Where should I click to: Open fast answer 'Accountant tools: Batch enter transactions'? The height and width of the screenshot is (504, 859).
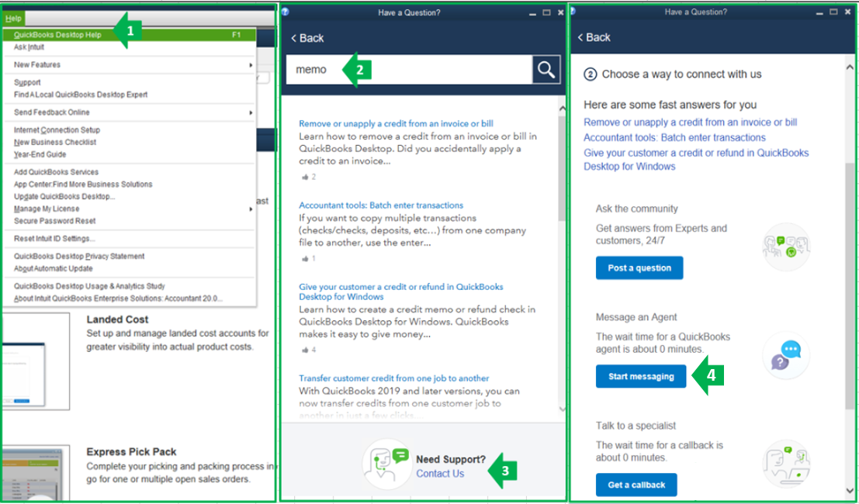[x=674, y=138]
